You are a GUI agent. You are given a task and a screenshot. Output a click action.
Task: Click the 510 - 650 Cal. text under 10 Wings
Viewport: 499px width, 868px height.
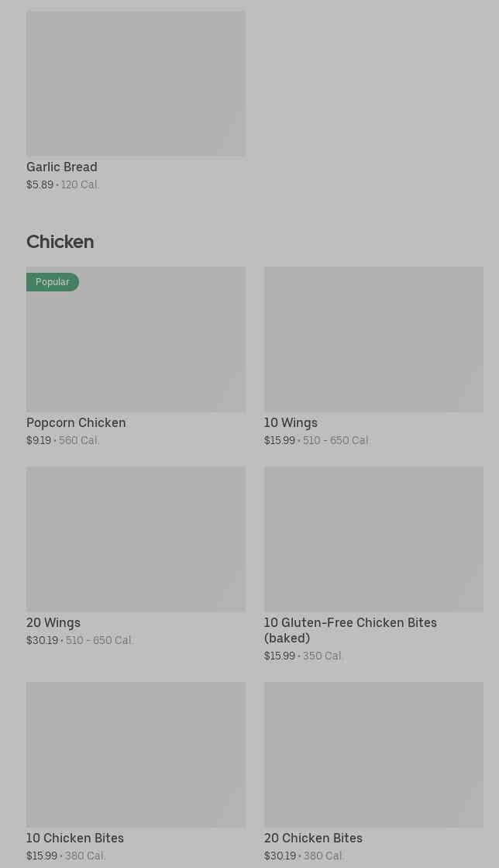click(x=336, y=440)
